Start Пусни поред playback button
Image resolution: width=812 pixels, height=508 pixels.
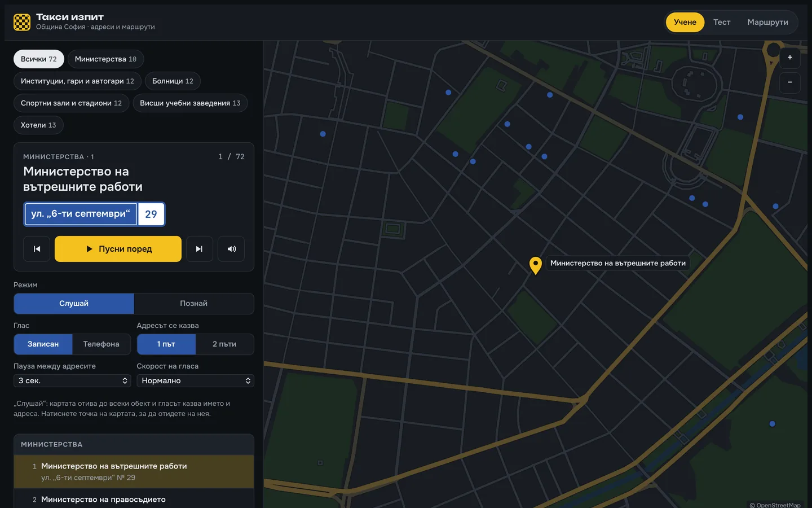(x=118, y=249)
